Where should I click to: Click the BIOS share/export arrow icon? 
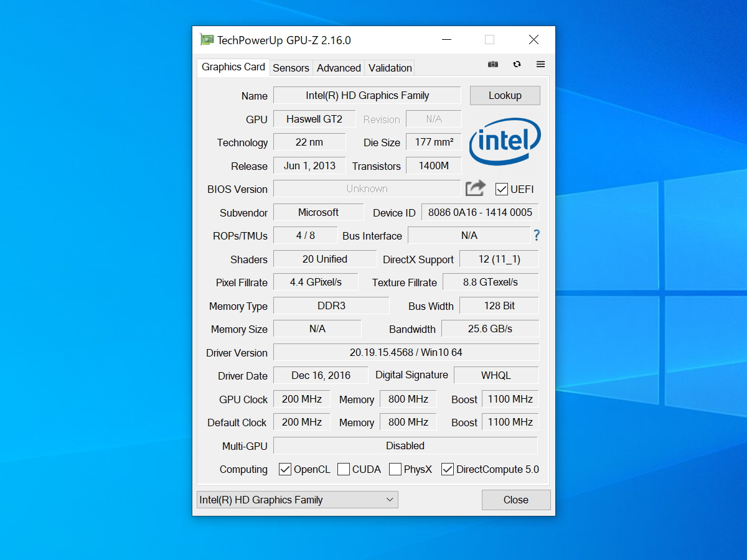pos(476,188)
